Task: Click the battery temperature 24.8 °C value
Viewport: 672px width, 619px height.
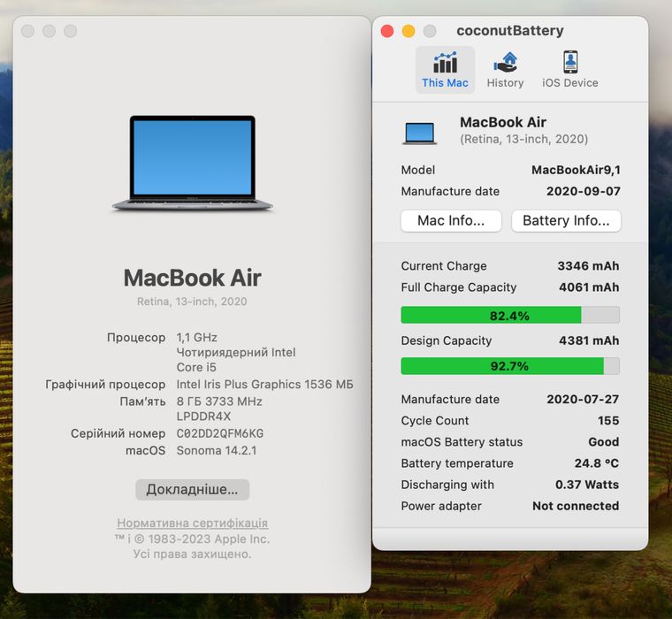Action: [597, 463]
